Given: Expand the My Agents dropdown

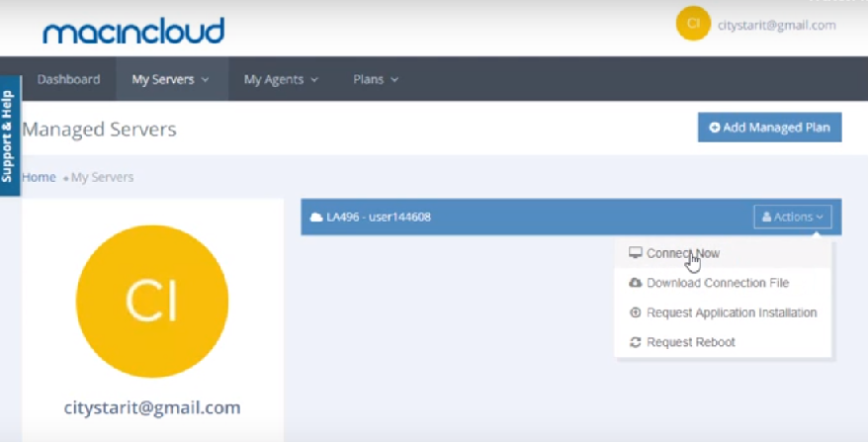Looking at the screenshot, I should coord(281,79).
